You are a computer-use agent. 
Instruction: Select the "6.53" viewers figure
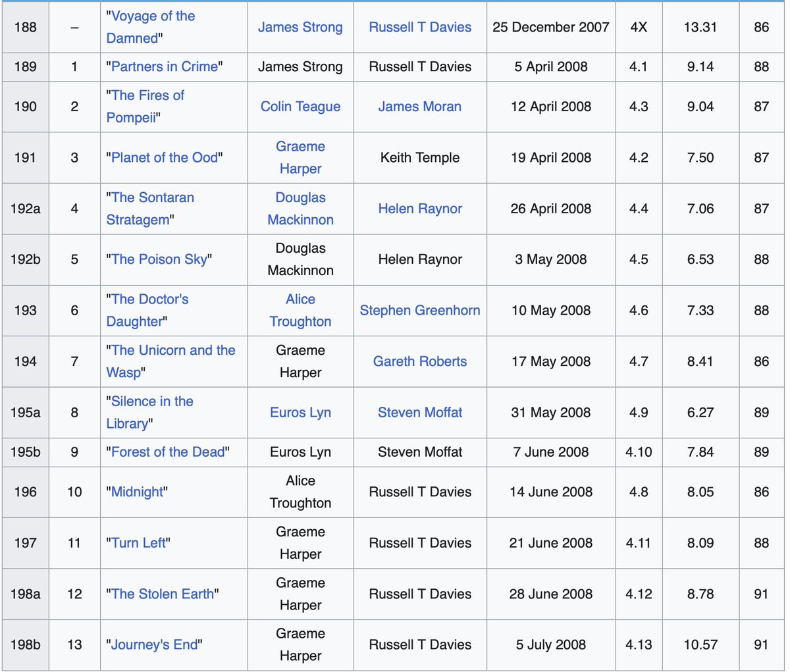(x=700, y=259)
